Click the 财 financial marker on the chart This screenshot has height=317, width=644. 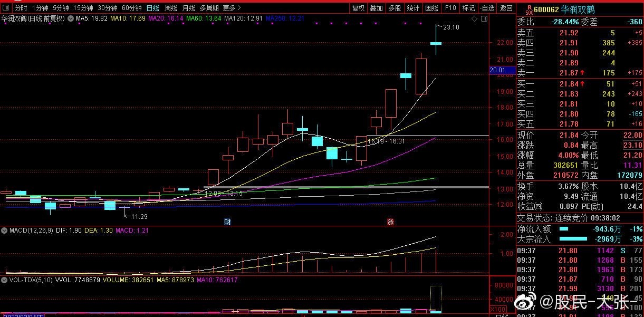point(227,222)
